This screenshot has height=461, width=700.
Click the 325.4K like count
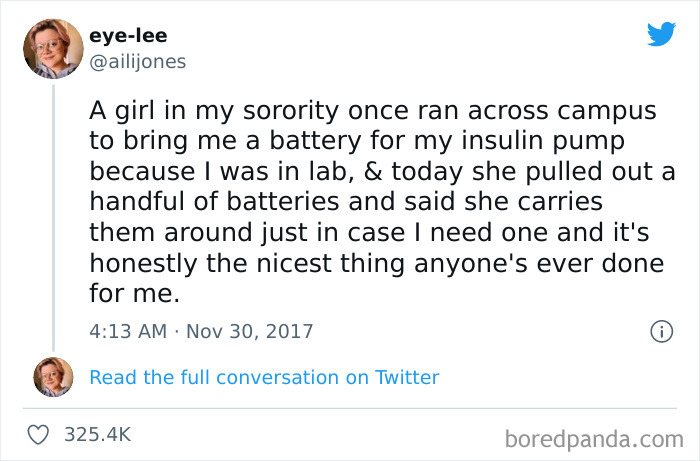pyautogui.click(x=97, y=435)
